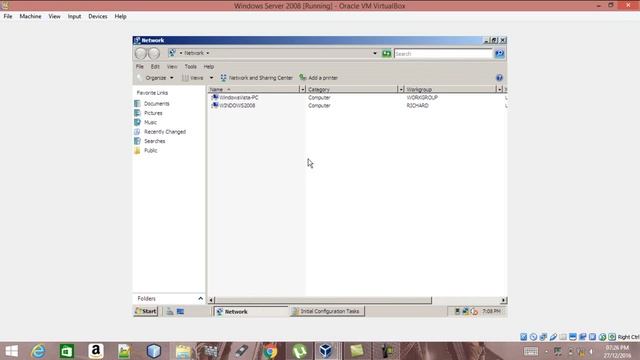Launch Internet Explorer from host taskbar

(x=38, y=351)
